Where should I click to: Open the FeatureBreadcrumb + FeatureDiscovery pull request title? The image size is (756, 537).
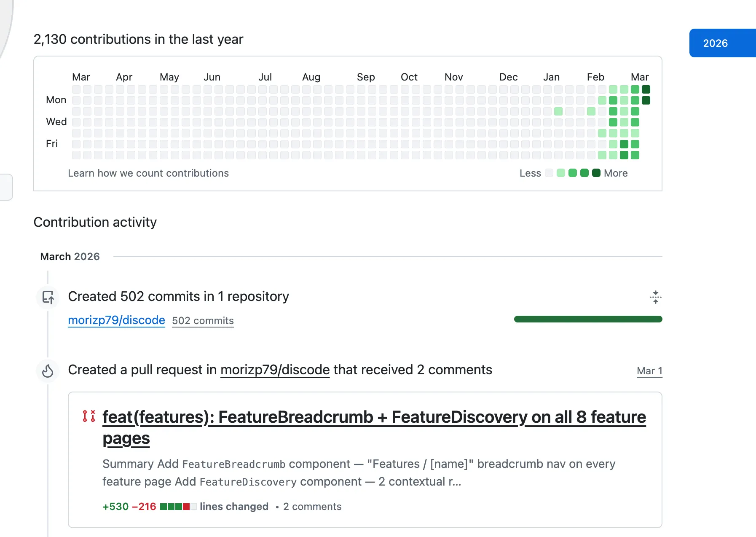374,427
